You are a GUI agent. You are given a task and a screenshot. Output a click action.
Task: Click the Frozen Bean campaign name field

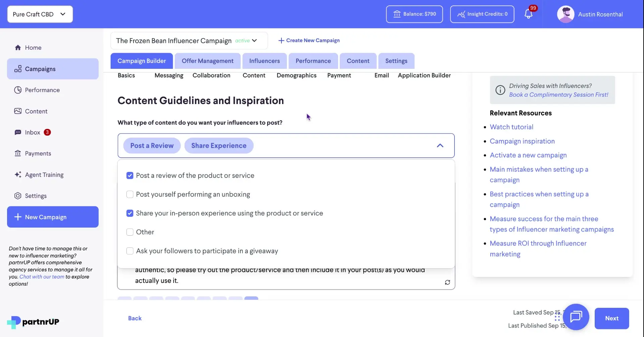click(173, 41)
